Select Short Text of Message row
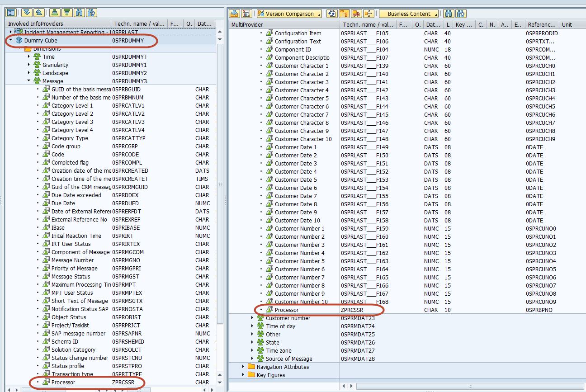Image resolution: width=586 pixels, height=392 pixels. click(x=111, y=301)
